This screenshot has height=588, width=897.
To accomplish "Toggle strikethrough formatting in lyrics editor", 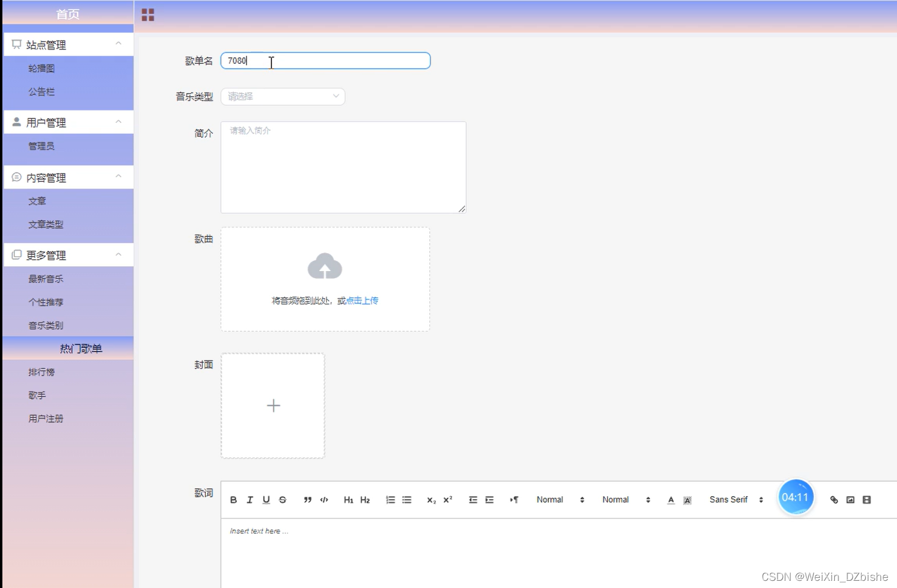I will (283, 500).
